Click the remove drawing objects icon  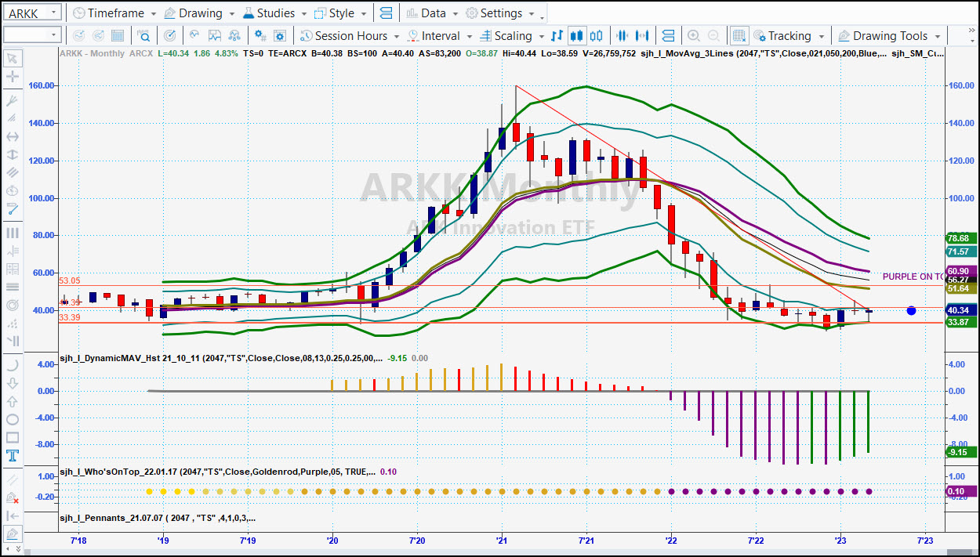point(13,497)
